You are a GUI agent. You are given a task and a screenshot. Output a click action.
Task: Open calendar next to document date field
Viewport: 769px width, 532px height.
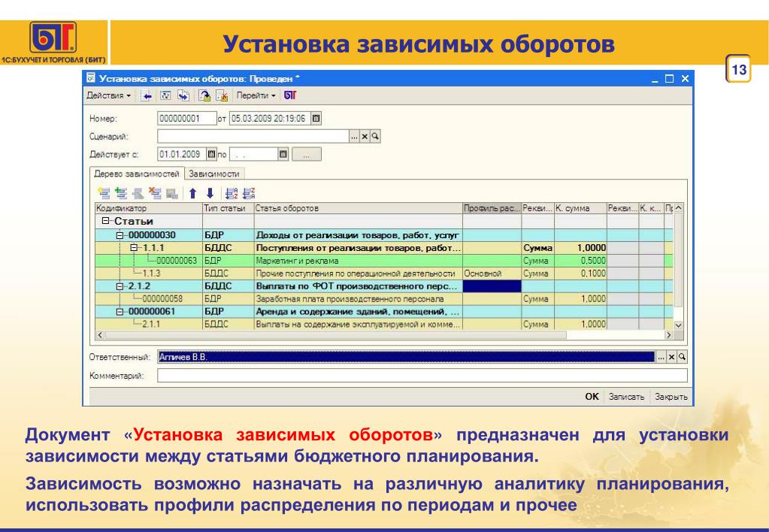316,118
